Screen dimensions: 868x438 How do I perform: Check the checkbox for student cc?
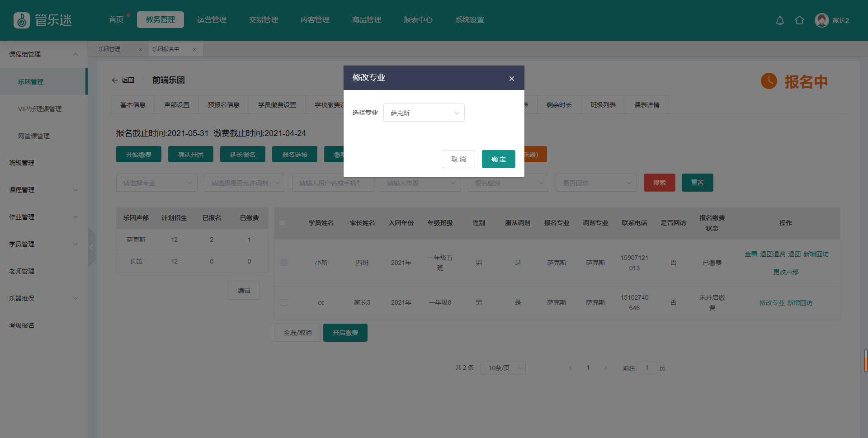coord(284,302)
